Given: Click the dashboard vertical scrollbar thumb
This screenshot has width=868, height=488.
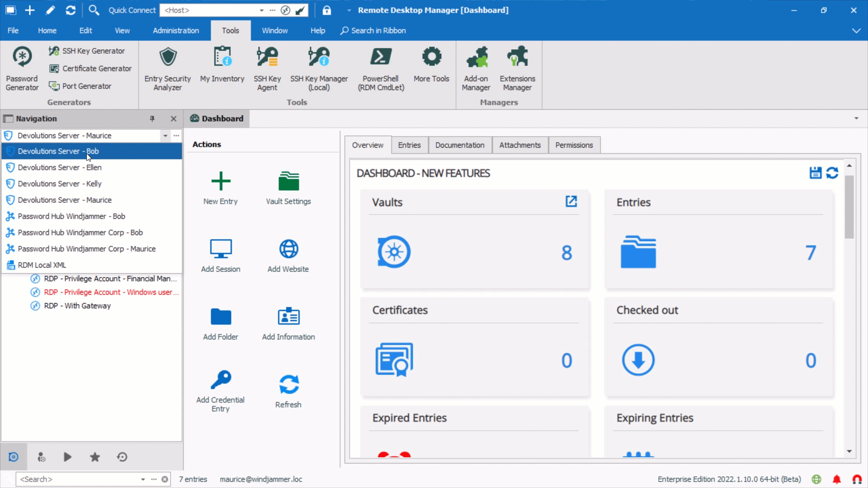Looking at the screenshot, I should pyautogui.click(x=849, y=208).
